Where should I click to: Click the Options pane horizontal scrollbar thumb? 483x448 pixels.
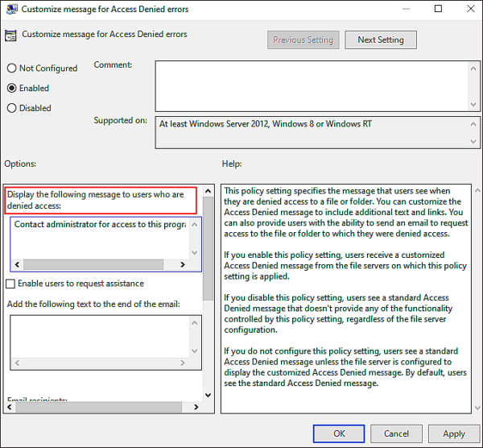pyautogui.click(x=98, y=407)
